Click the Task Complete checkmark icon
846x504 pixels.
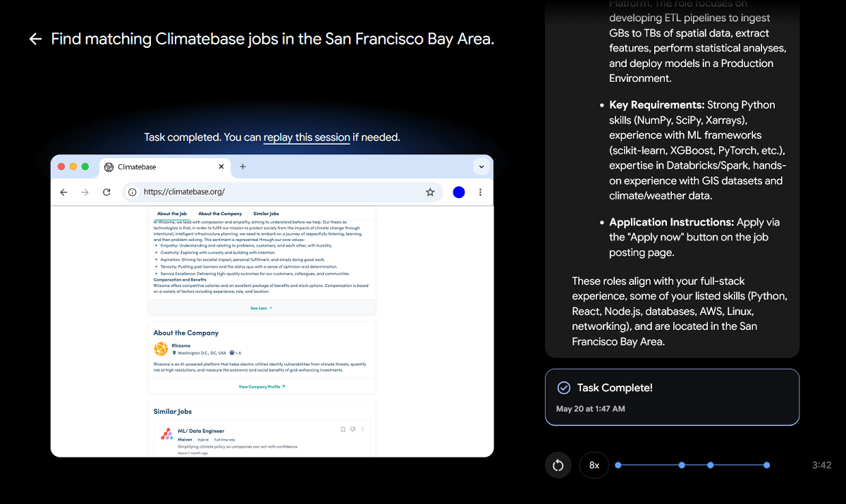564,388
